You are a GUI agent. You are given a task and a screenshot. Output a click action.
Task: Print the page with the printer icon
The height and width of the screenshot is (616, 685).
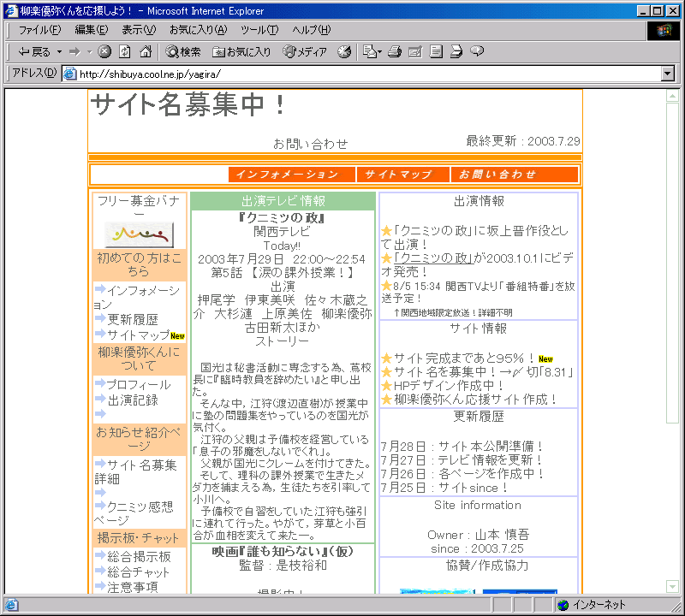(x=395, y=52)
